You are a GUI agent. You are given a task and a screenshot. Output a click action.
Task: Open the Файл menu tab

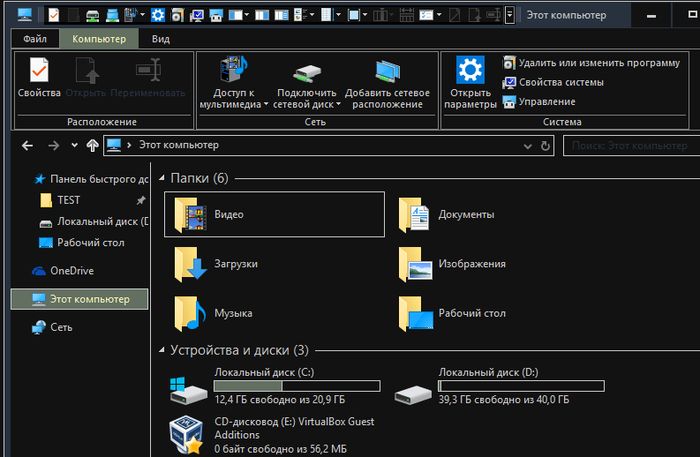click(x=35, y=39)
